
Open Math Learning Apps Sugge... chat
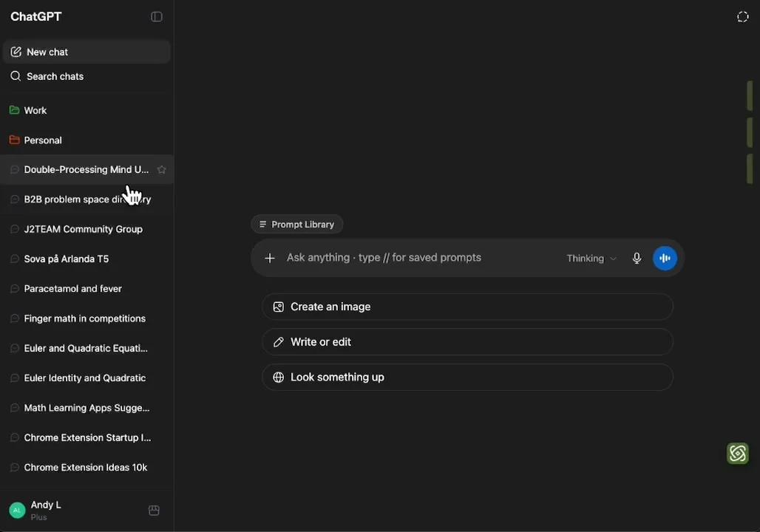[86, 408]
